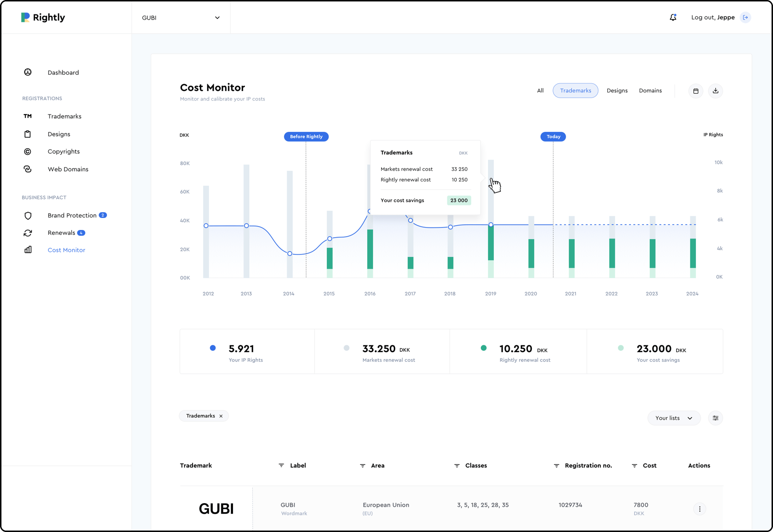Click the Renewals refresh icon
773x532 pixels.
28,233
